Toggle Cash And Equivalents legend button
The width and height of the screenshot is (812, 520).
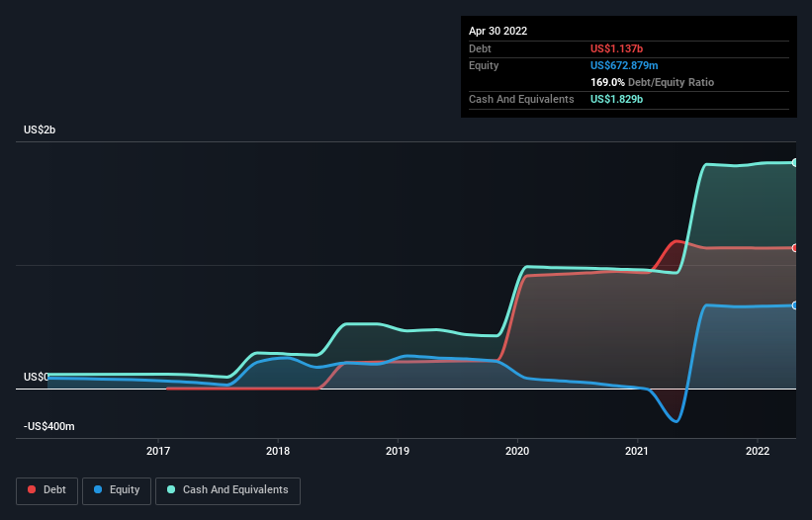pos(227,490)
